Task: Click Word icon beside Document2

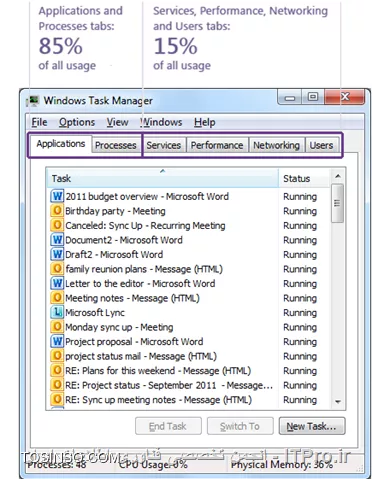Action: (57, 239)
